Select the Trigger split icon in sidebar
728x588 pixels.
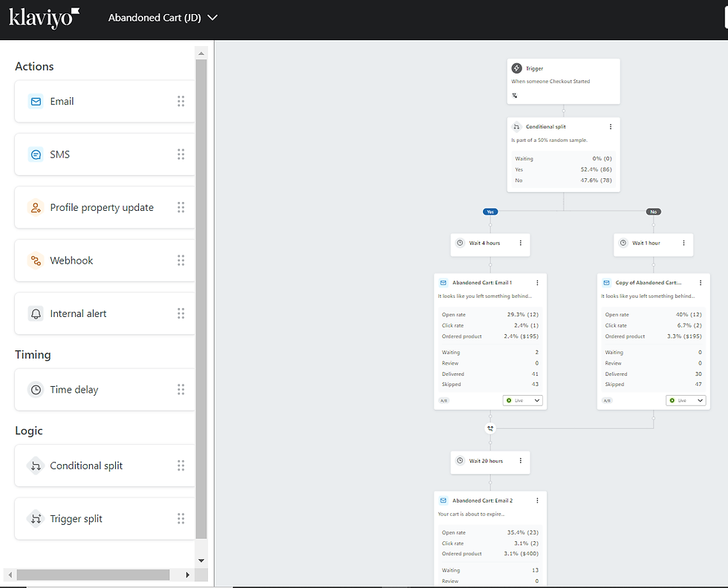coord(36,519)
